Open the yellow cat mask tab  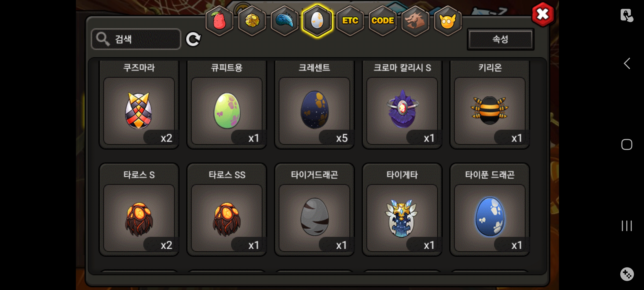pyautogui.click(x=448, y=21)
